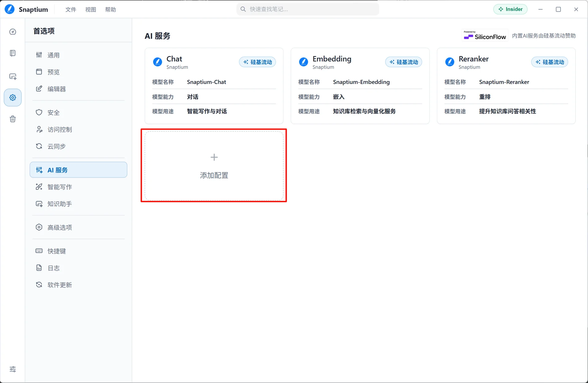The width and height of the screenshot is (588, 383).
Task: Click the 重排 model capability value
Action: pyautogui.click(x=485, y=97)
